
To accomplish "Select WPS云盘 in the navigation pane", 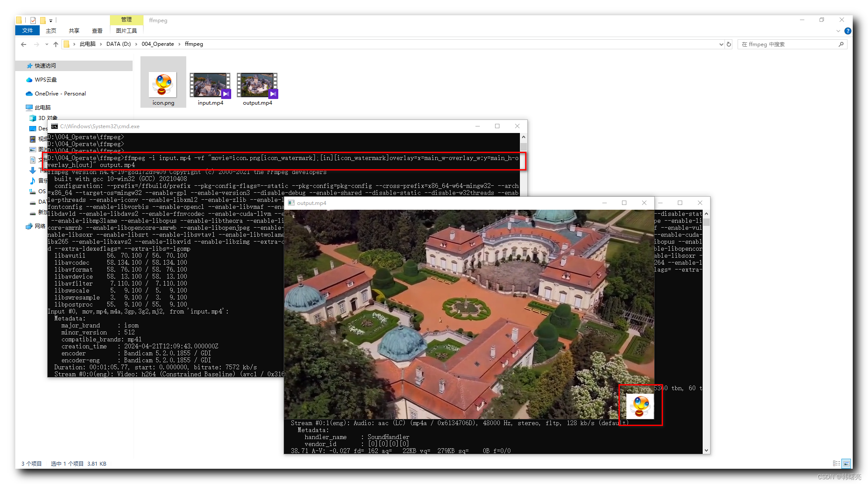I will 45,80.
